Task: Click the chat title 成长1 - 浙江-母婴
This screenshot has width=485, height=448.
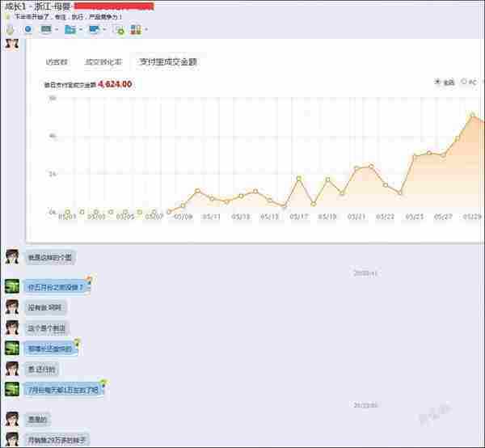Action: click(x=36, y=6)
